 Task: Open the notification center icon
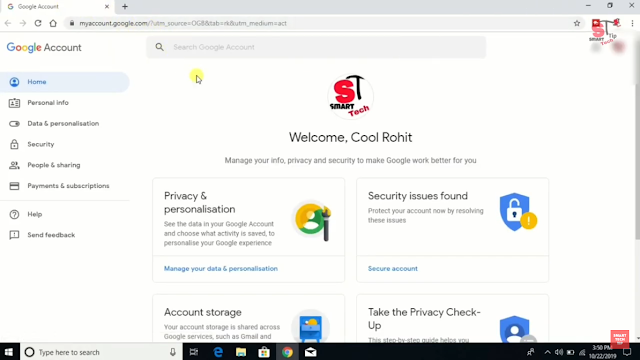pyautogui.click(x=627, y=352)
